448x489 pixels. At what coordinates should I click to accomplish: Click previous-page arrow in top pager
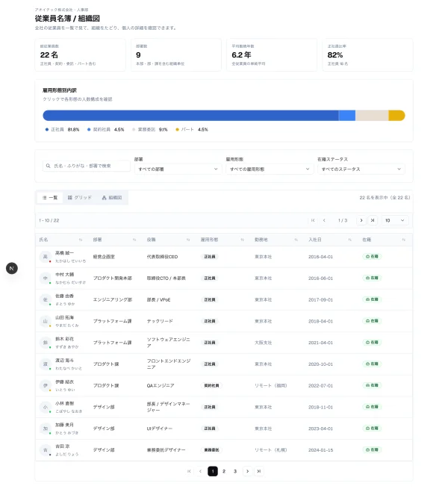click(x=324, y=220)
